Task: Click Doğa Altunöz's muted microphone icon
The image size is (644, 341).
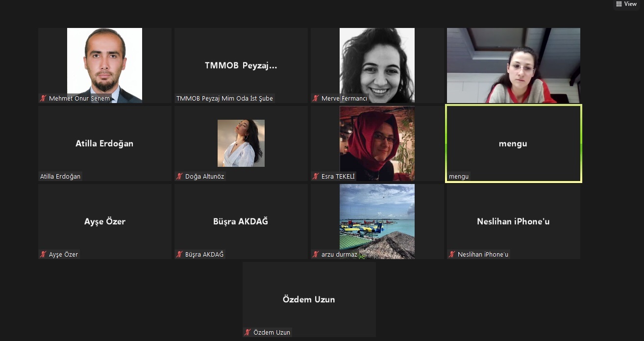Action: 180,177
